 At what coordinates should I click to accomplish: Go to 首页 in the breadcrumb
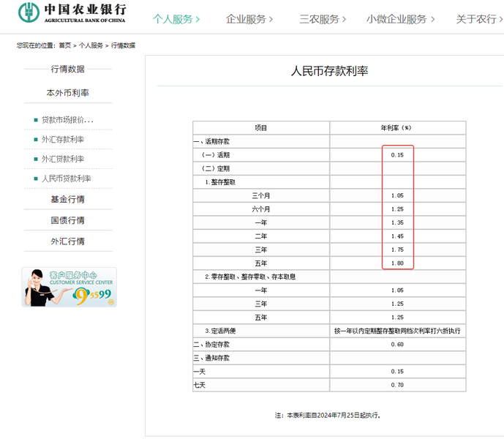[x=65, y=45]
